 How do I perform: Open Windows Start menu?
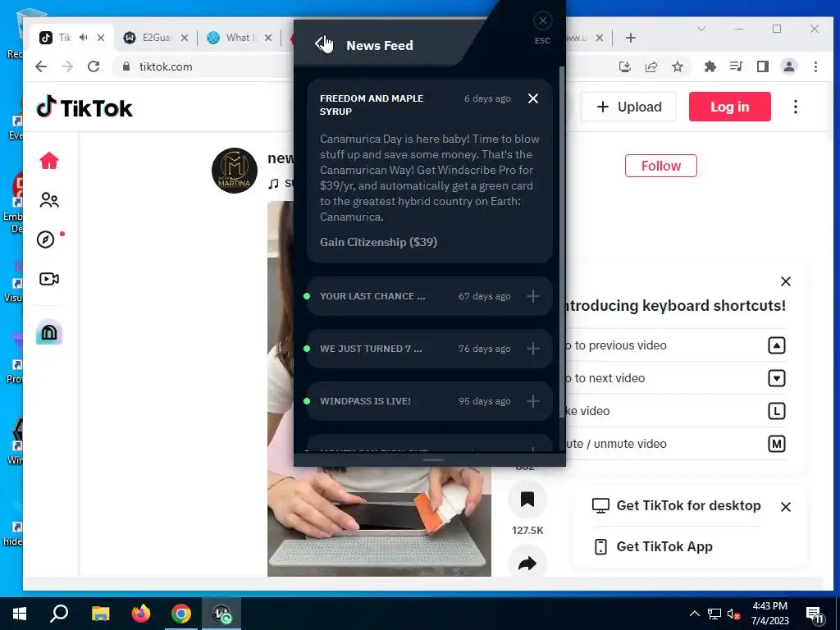(20, 614)
